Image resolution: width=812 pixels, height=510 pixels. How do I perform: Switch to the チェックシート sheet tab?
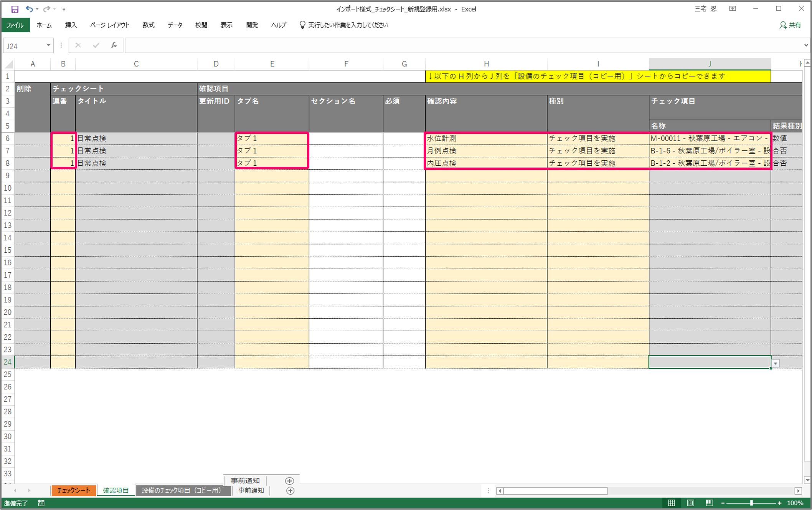(73, 490)
